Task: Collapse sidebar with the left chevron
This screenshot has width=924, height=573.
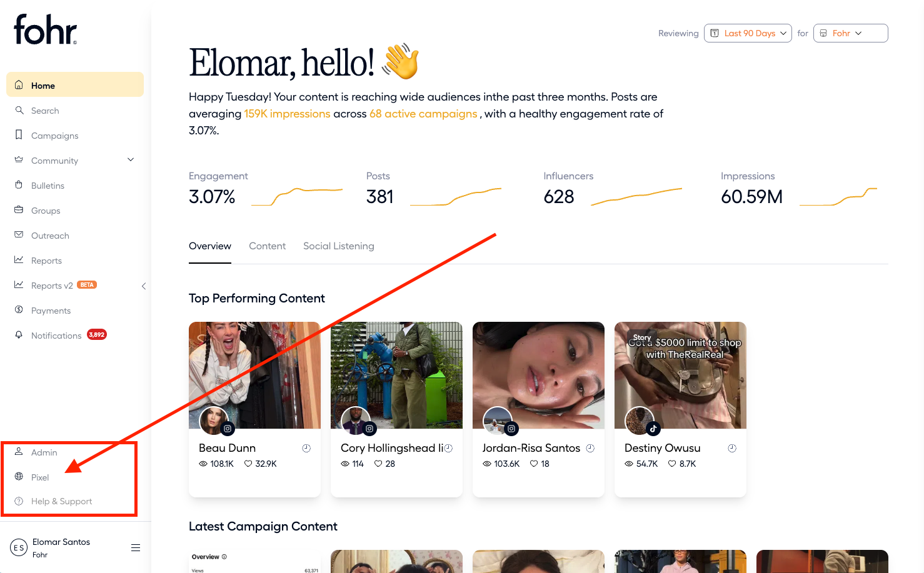Action: coord(144,286)
